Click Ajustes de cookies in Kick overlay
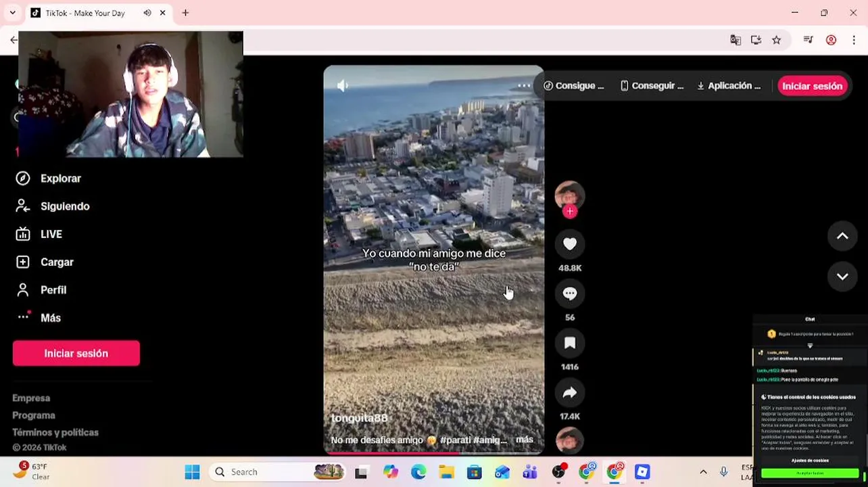 (810, 461)
